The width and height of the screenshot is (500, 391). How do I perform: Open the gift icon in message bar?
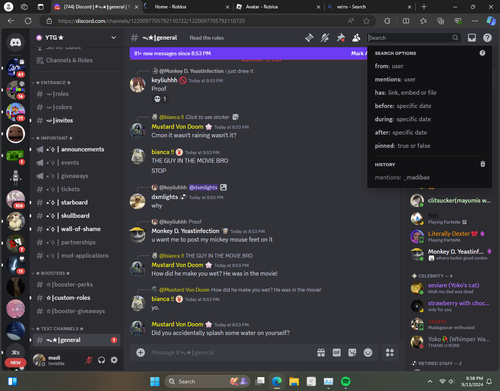coord(321,352)
